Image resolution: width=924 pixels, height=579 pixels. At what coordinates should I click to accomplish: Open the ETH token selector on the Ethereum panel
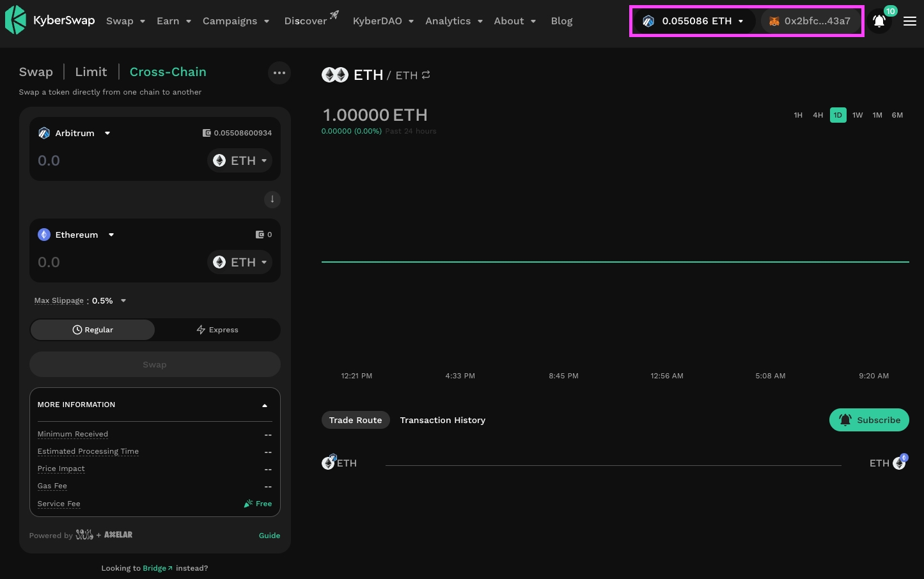coord(239,262)
